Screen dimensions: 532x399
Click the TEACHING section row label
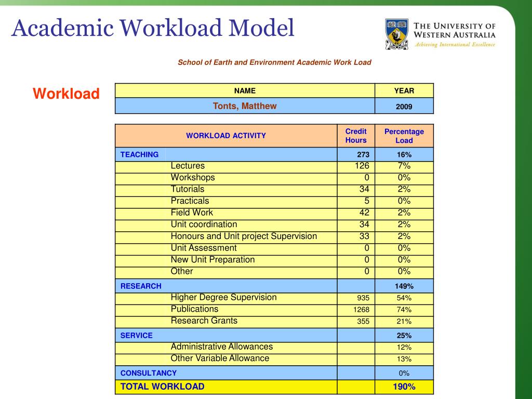(139, 154)
